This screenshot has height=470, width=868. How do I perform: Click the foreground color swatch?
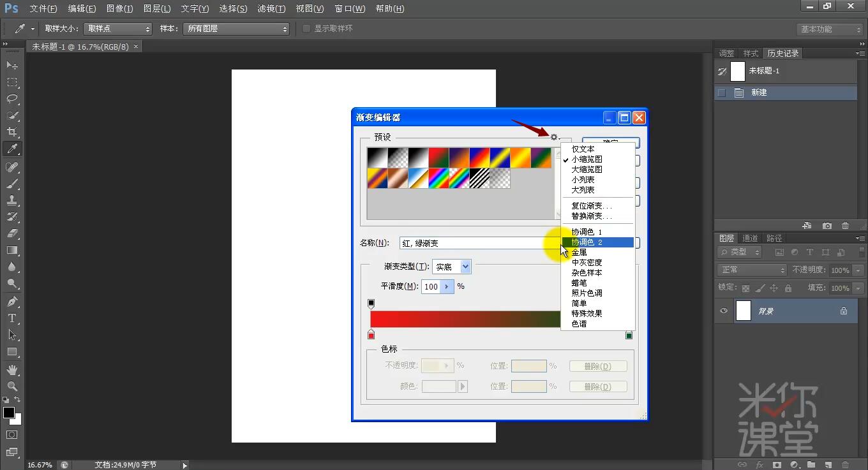pyautogui.click(x=9, y=413)
